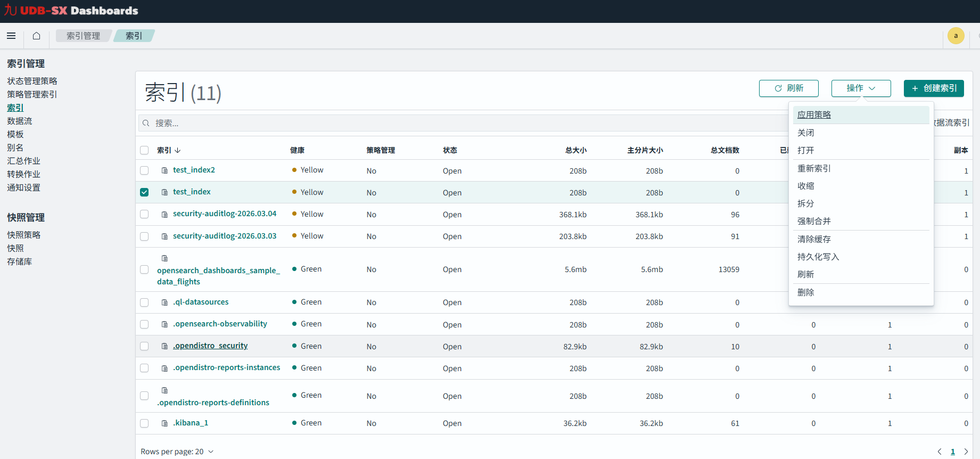Uncheck the test_index row checkbox
Viewport: 980px width, 459px height.
coord(144,192)
